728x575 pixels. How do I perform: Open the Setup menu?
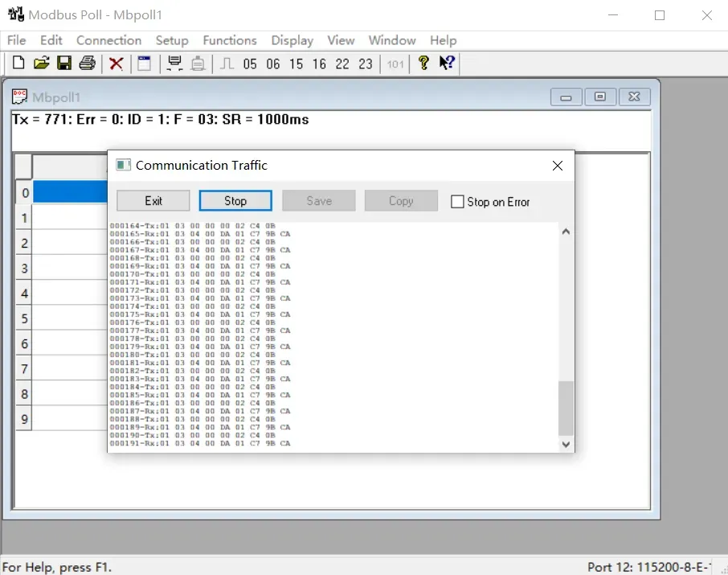pyautogui.click(x=172, y=40)
